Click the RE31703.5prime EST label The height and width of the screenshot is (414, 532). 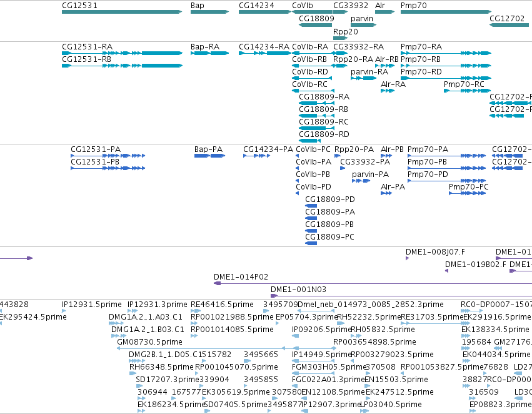coord(432,317)
